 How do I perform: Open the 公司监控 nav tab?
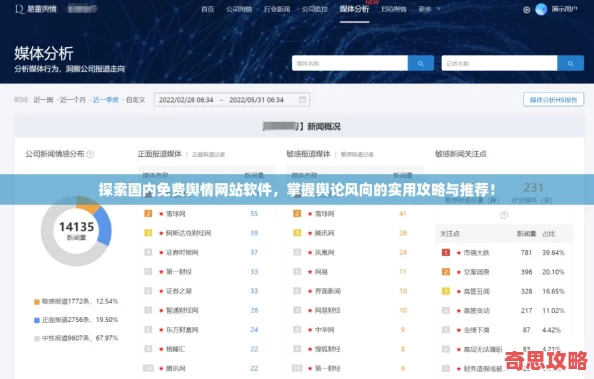tap(315, 9)
